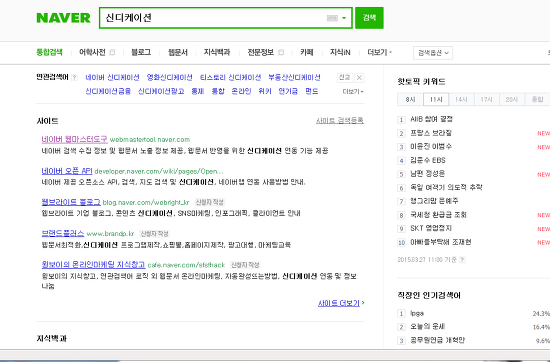
Task: Click the help icon beside 2015.03.27 11:00 기준
Action: tap(462, 260)
